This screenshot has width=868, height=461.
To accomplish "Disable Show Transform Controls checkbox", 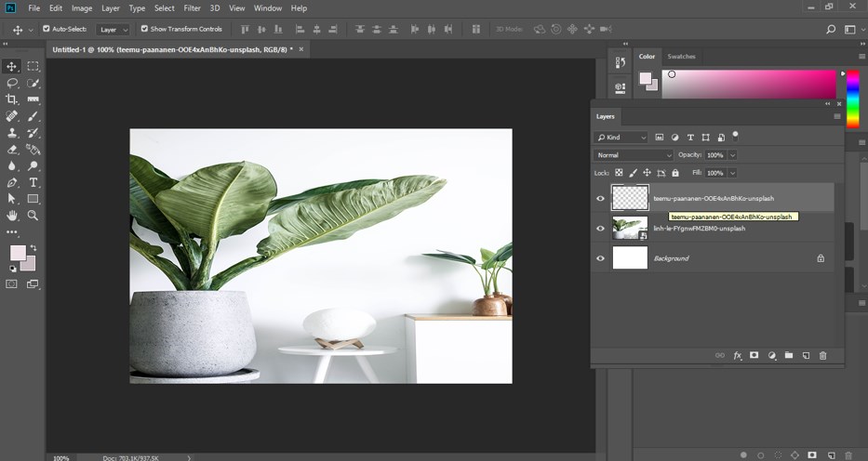I will [x=144, y=29].
